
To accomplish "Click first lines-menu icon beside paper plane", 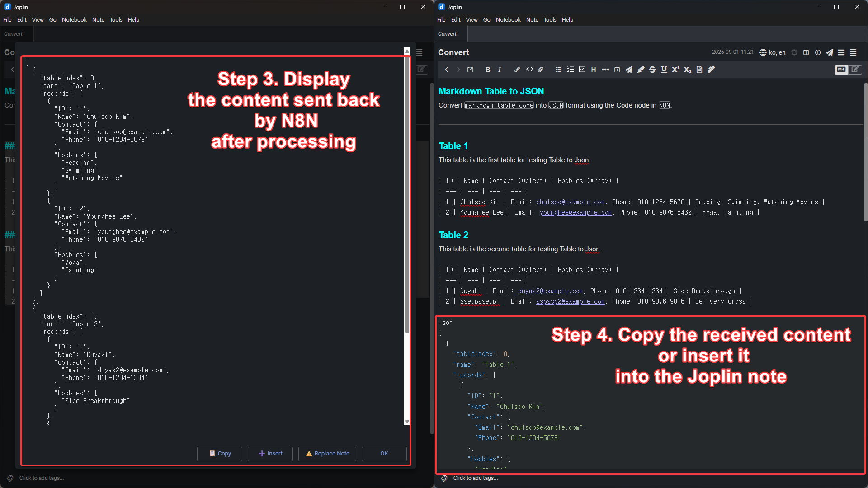I will tap(841, 52).
